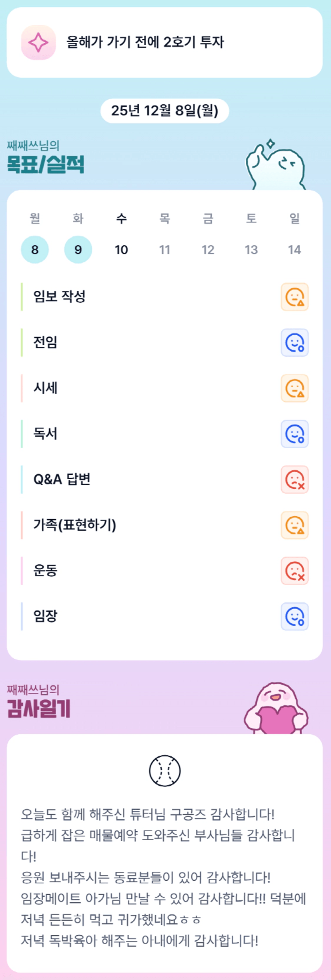Screen dimensions: 331x980
Task: Pick Sunday the 14th in week row
Action: coord(294,250)
